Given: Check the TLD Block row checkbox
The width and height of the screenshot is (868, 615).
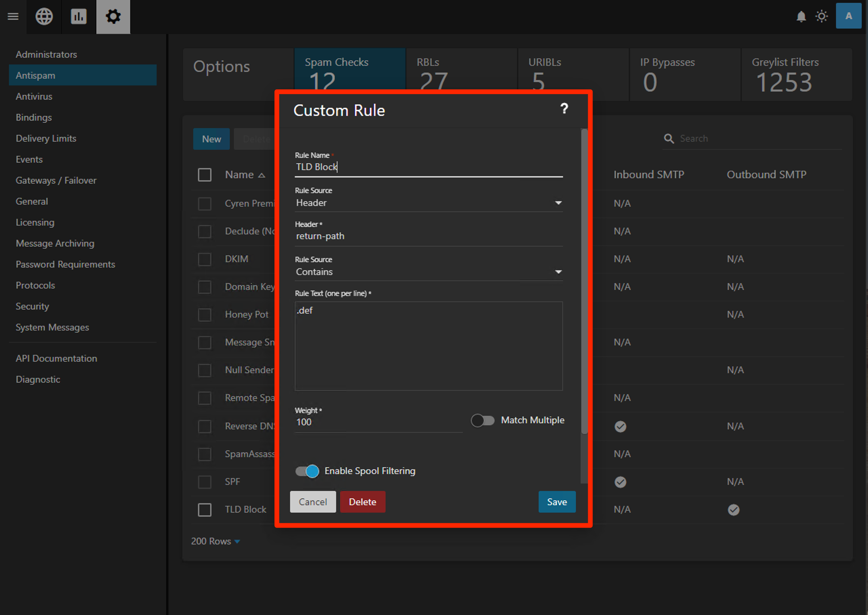Looking at the screenshot, I should point(205,510).
